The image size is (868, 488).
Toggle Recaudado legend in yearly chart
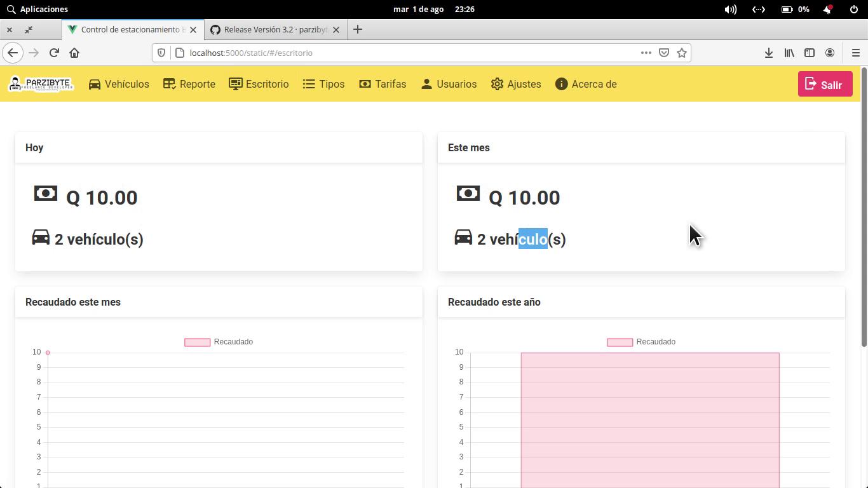642,342
